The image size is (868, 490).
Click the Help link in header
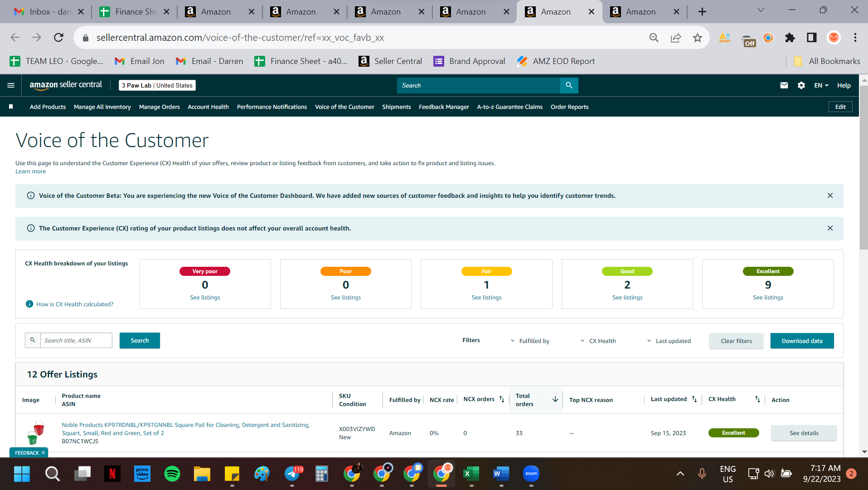pos(844,85)
